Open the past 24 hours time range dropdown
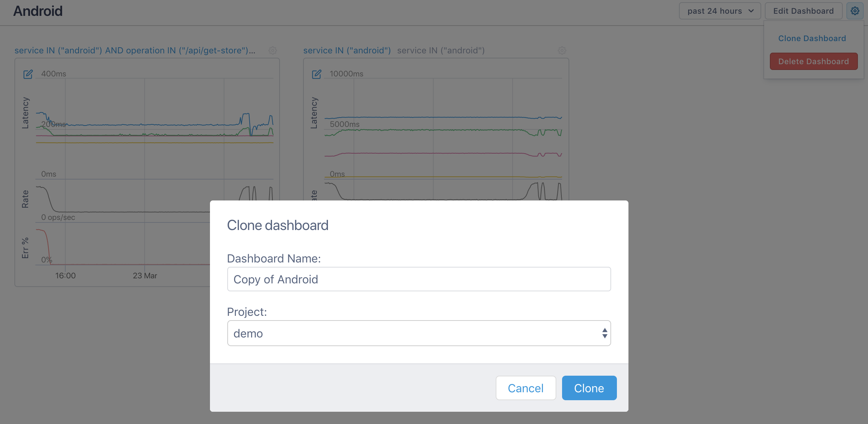Screen dimensions: 868x424 tap(719, 11)
